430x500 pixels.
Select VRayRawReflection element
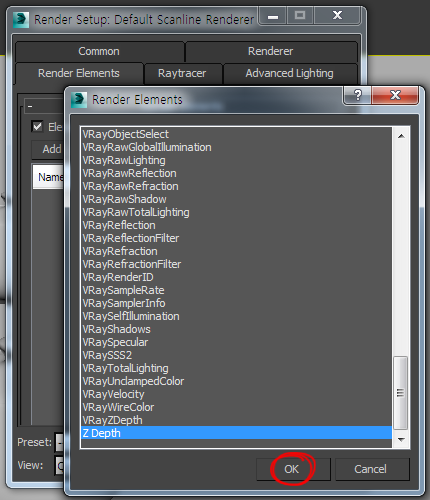(236, 173)
